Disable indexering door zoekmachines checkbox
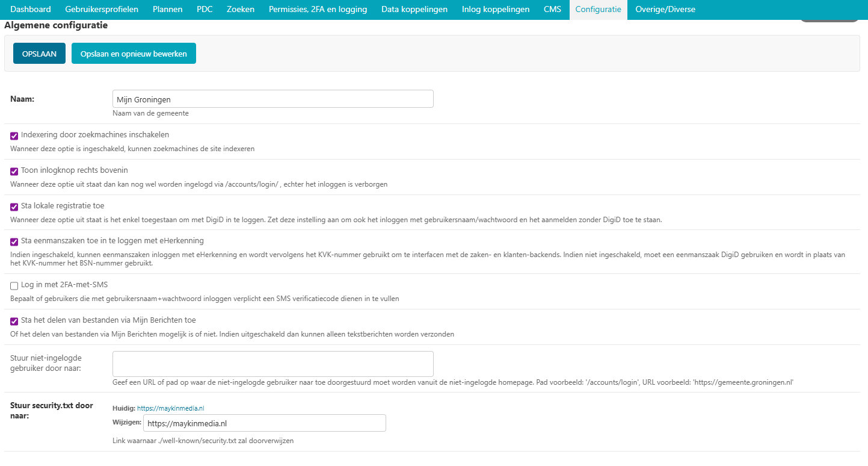This screenshot has height=466, width=868. tap(14, 136)
